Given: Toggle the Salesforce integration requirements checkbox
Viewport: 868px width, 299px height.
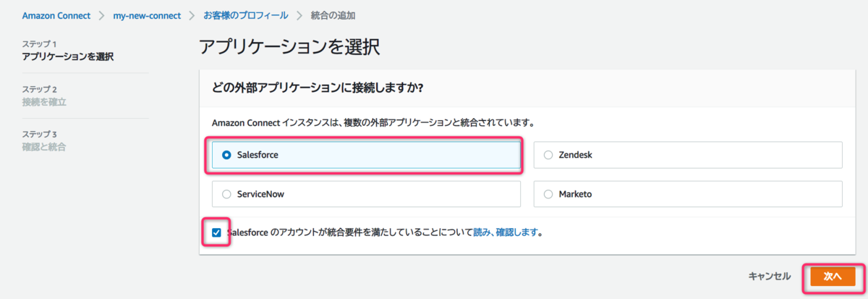Looking at the screenshot, I should tap(217, 233).
